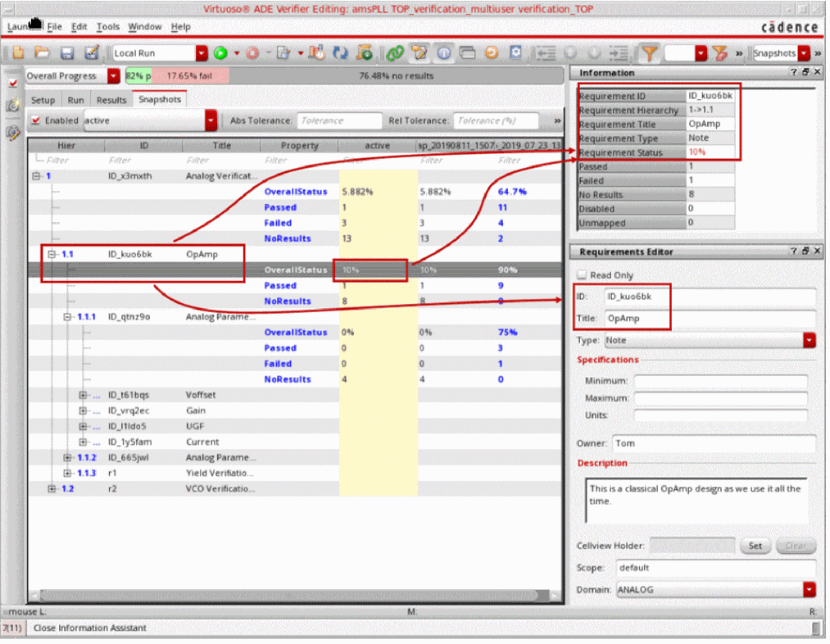Viewport: 830px width, 644px height.
Task: Expand the 1.2 VCO Verification node
Action: (x=52, y=489)
